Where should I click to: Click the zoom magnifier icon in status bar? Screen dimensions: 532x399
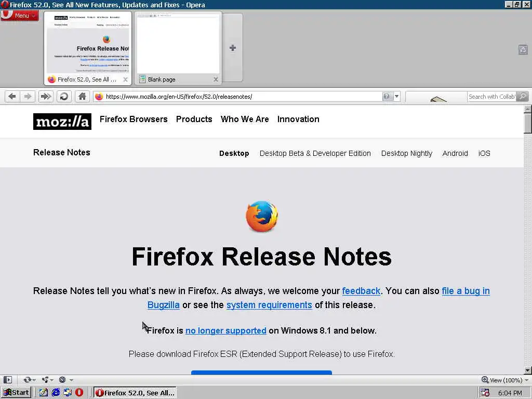(x=485, y=380)
